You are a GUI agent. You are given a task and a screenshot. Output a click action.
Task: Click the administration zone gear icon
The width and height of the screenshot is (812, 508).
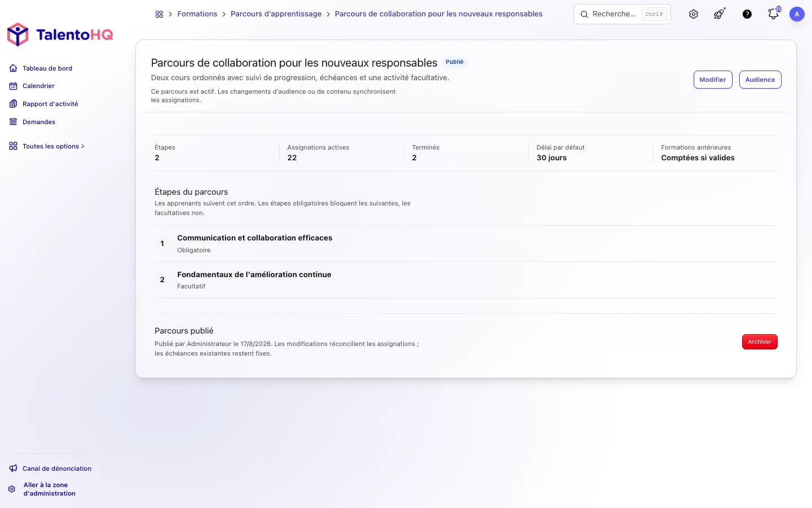12,489
